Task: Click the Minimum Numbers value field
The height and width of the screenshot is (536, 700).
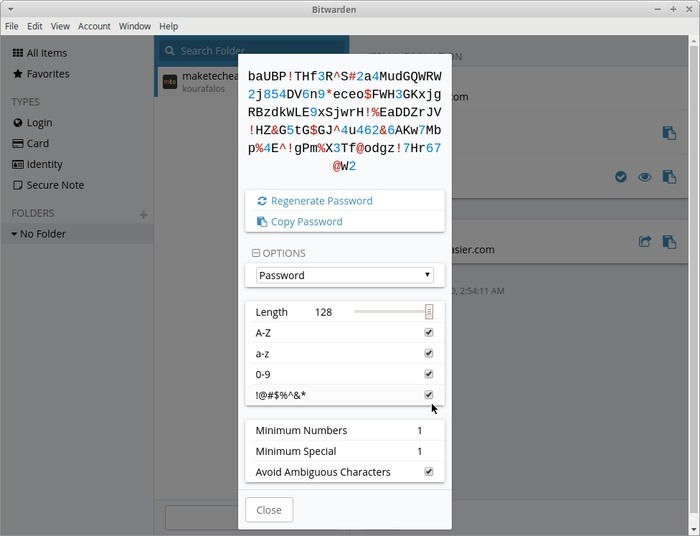Action: (420, 431)
